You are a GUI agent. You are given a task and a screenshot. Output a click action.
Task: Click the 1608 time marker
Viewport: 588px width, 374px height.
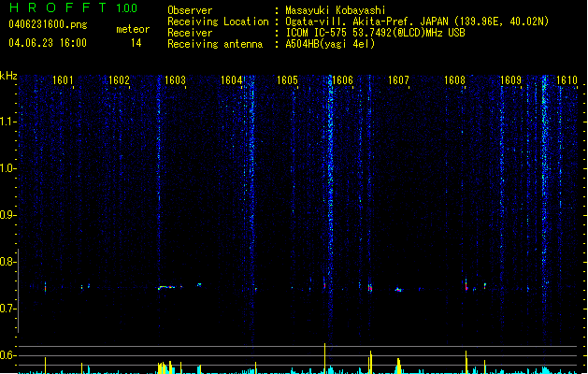(454, 80)
